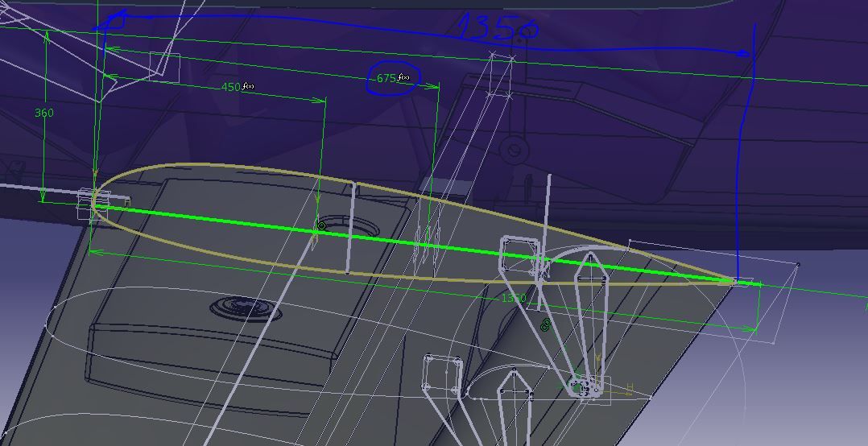Select the blue arrowhead at the annotation's right end
868x446 pixels.
point(747,53)
